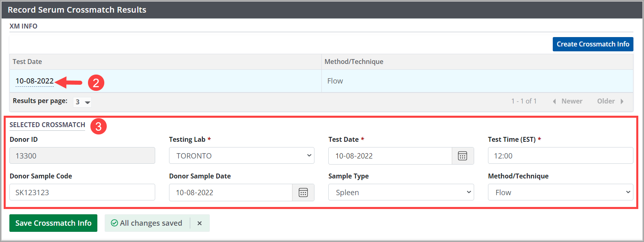Open the Sample Type dropdown
This screenshot has height=242, width=644.
coord(401,192)
